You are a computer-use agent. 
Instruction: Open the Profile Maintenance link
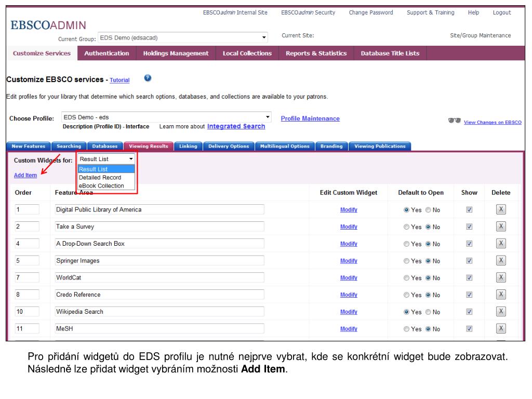[x=310, y=118]
